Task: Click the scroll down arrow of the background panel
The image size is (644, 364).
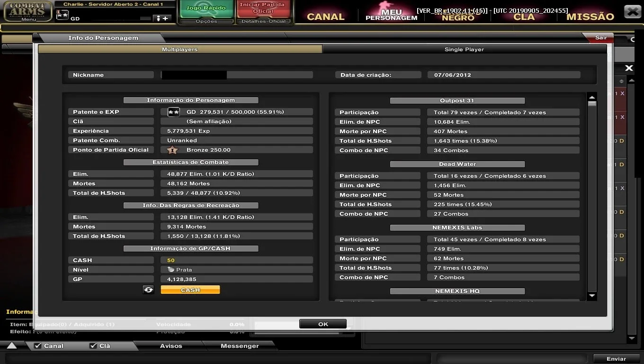Action: 631,338
